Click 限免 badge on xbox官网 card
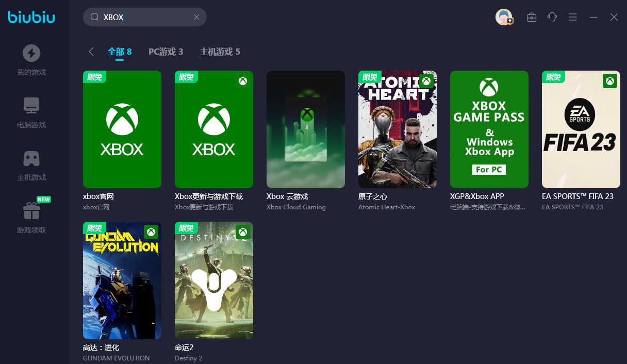This screenshot has width=627, height=364. point(94,77)
